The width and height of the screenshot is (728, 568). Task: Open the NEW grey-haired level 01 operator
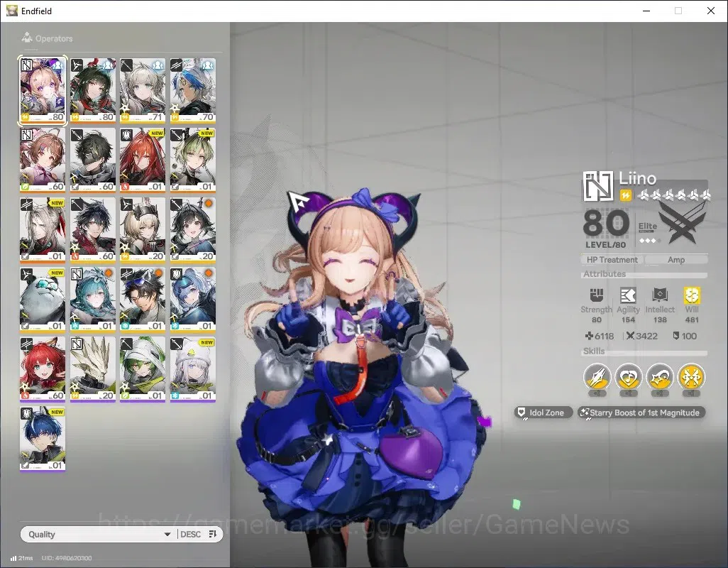coord(43,230)
